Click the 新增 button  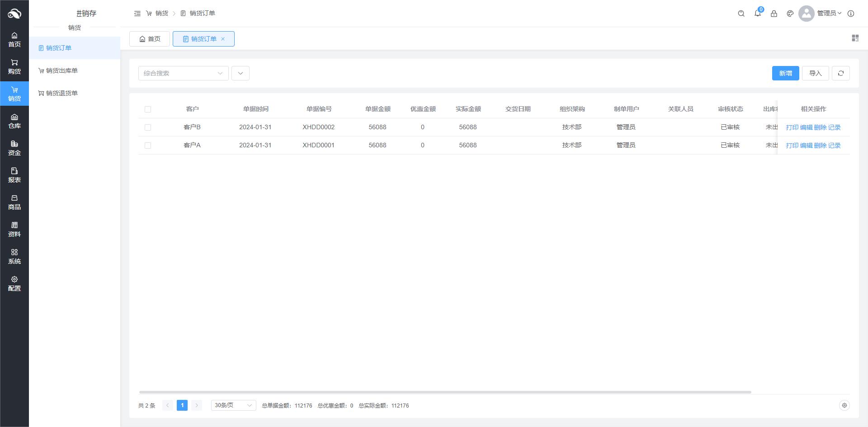coord(785,73)
